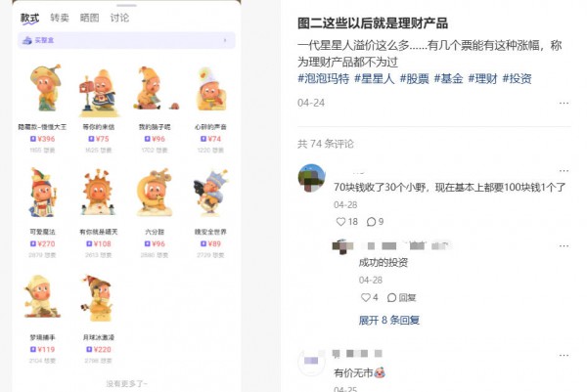This screenshot has width=587, height=392.
Task: Like the reply 成功的投资 with 4 likes
Action: 365,298
